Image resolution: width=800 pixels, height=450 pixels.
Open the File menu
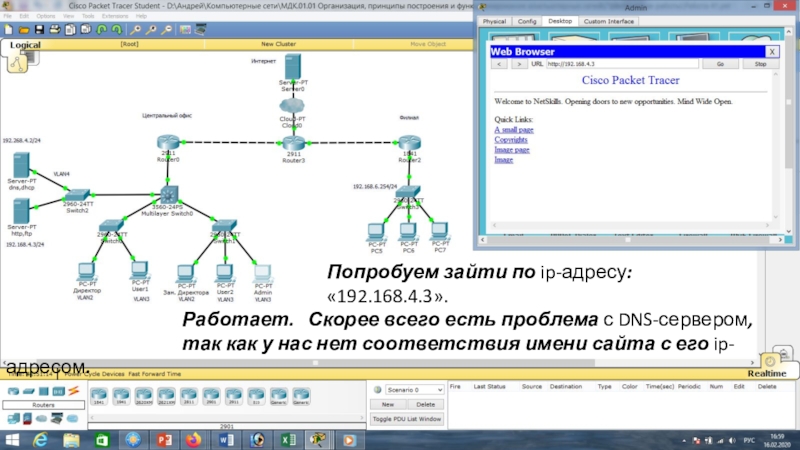pos(8,16)
